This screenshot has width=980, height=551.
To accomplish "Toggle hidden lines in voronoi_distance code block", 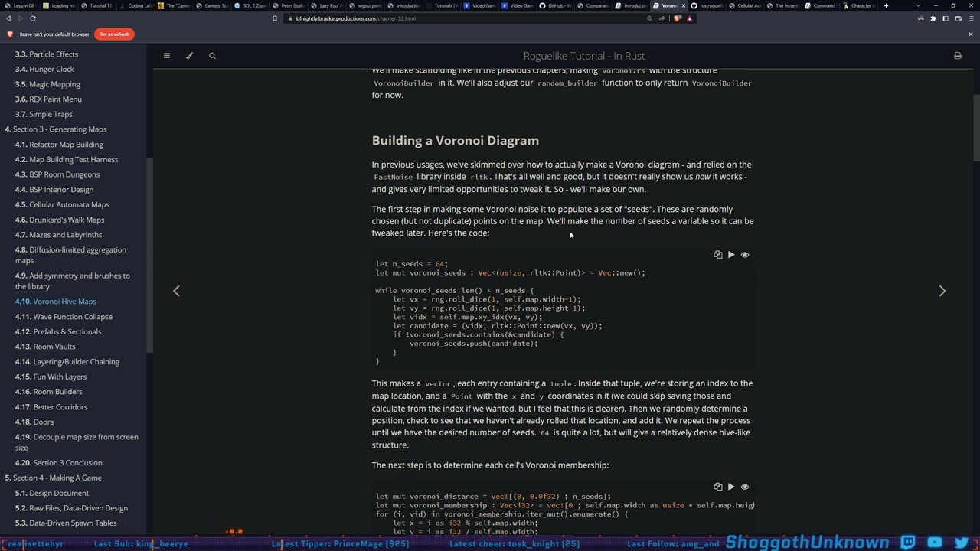I will point(745,487).
